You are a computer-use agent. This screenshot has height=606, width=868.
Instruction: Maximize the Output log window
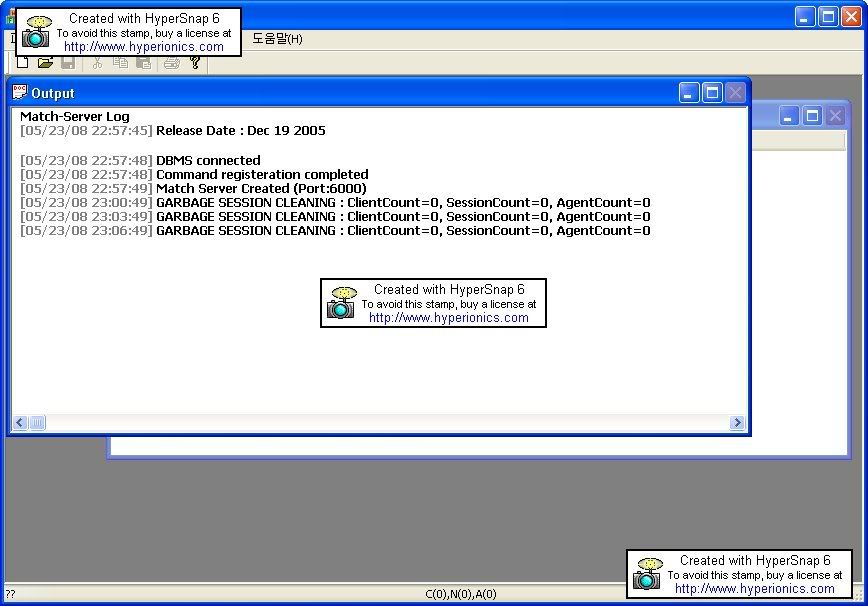(x=712, y=93)
